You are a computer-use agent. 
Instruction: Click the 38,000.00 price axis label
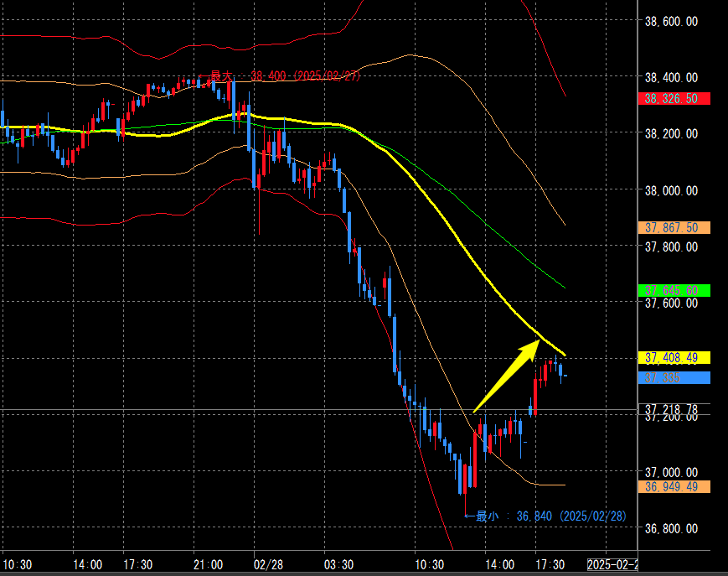pos(671,190)
